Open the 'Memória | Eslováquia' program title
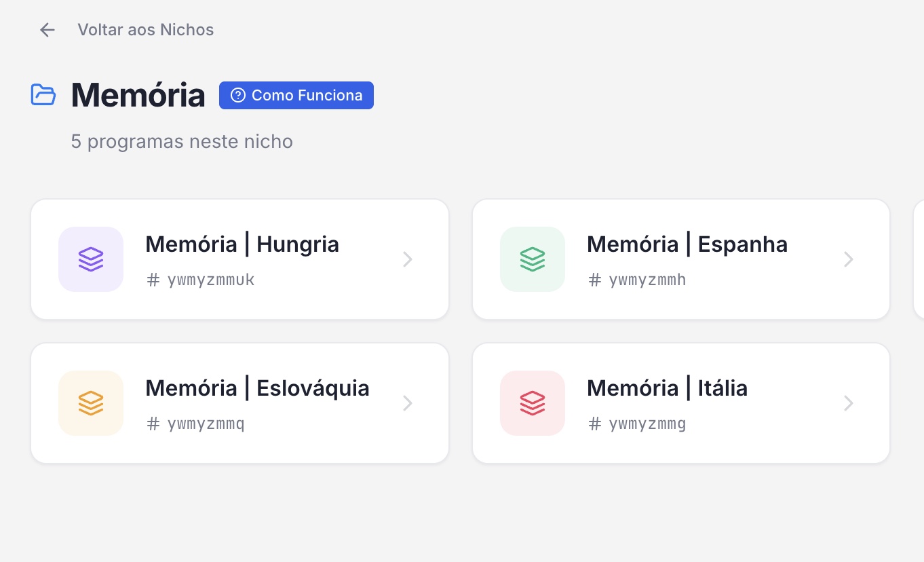The width and height of the screenshot is (924, 562). pos(257,388)
